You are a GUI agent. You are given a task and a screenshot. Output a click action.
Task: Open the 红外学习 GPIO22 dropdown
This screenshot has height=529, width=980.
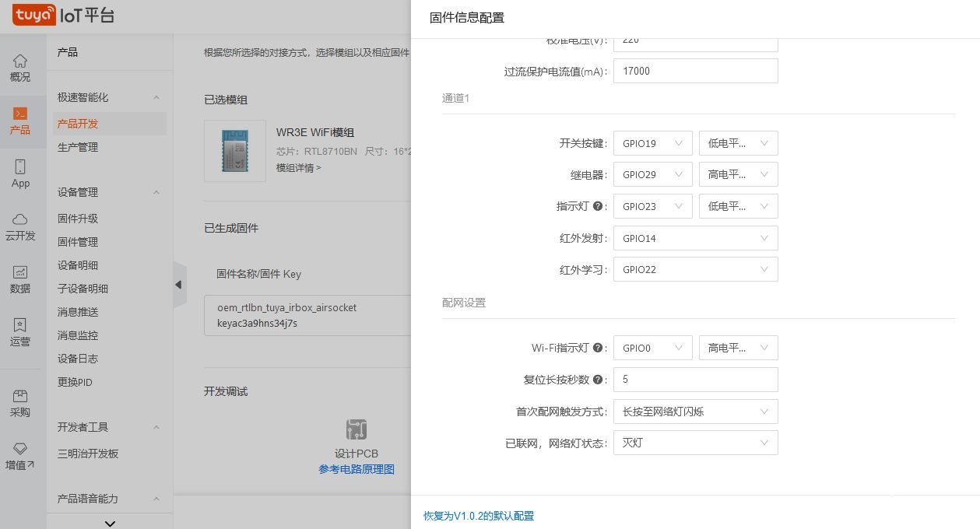coord(695,269)
